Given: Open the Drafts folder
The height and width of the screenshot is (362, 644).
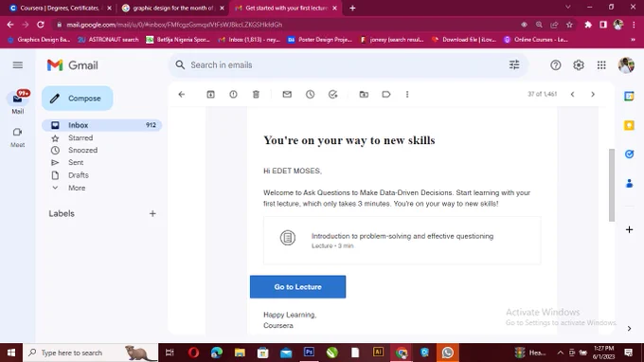Looking at the screenshot, I should (x=78, y=175).
